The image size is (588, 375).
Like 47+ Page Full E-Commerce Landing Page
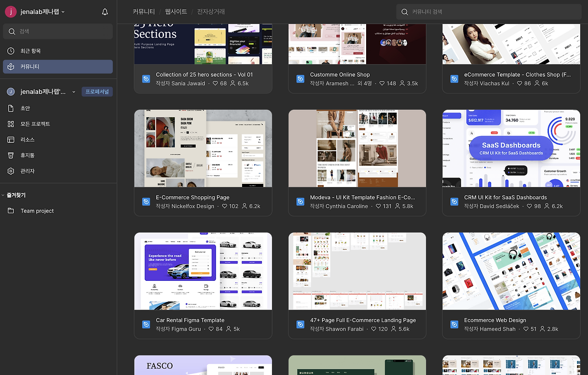click(x=374, y=329)
